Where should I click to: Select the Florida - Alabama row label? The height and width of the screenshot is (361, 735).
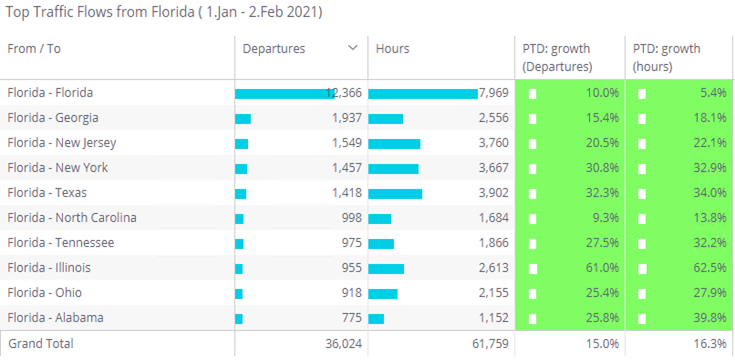click(55, 317)
